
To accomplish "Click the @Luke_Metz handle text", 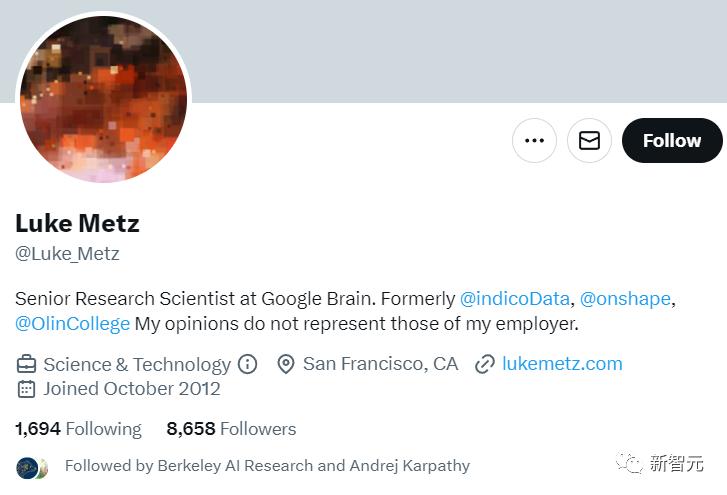I will pyautogui.click(x=67, y=254).
